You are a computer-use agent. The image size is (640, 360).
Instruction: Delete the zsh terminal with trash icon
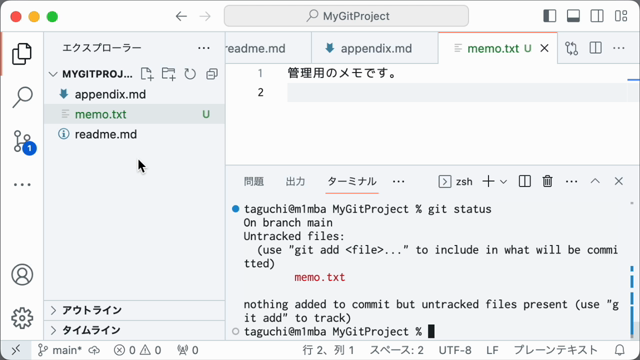point(547,181)
